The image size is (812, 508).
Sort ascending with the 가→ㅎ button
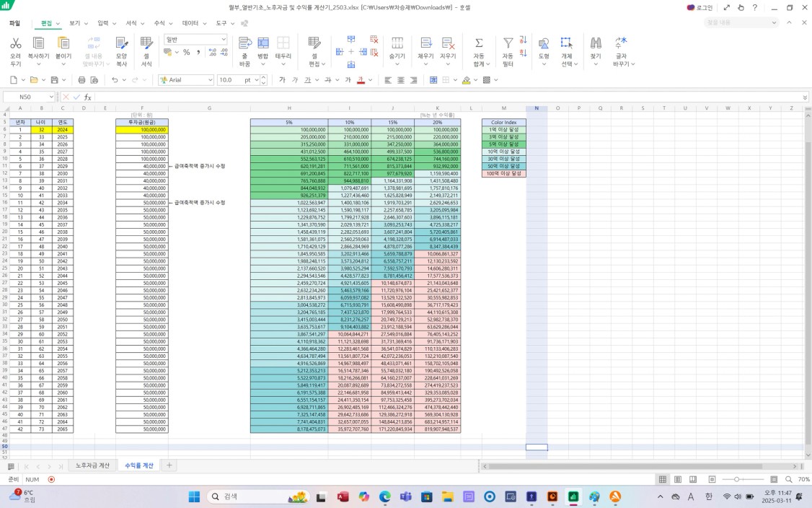click(523, 40)
